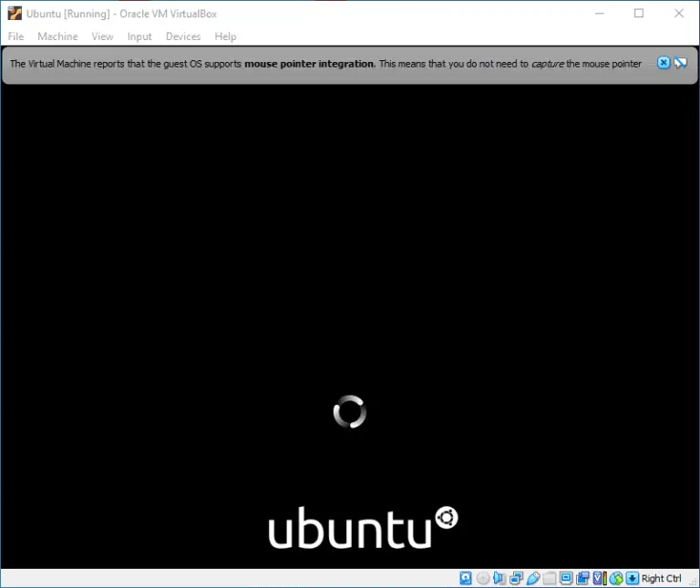
Task: Click the display settings status icon
Action: click(566, 578)
